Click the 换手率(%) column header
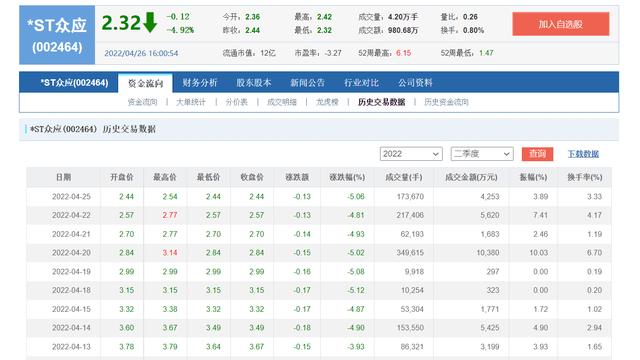The width and height of the screenshot is (640, 360). tap(584, 177)
